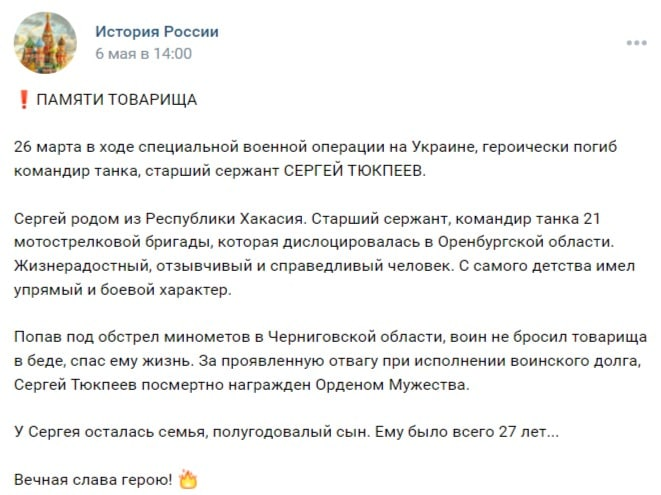Click the capitalized name "СЕРГЕЙ ТЮКПЕЕВ"

tap(352, 171)
